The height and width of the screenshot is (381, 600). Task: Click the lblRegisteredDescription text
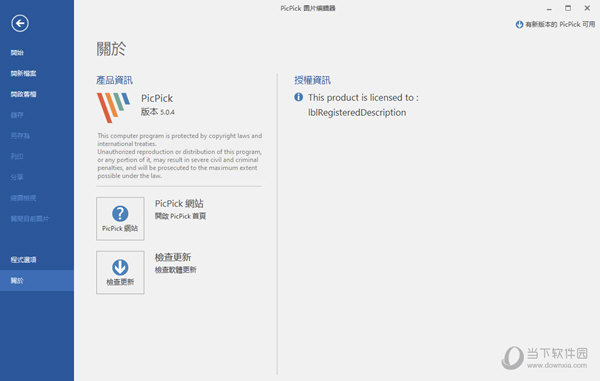pos(357,112)
